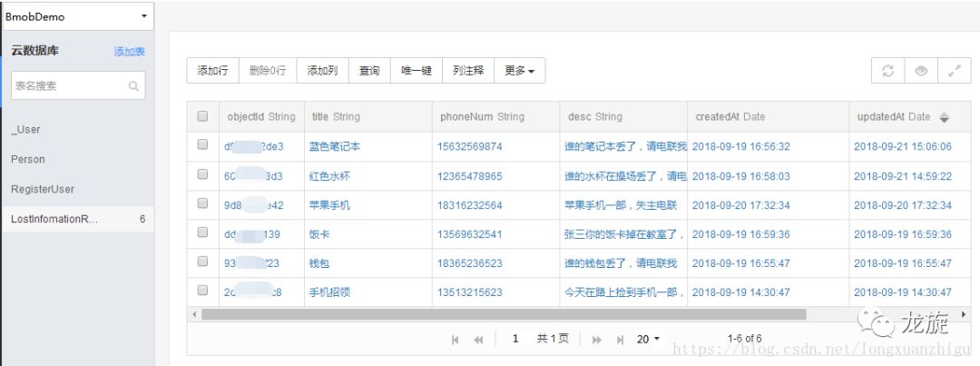Sort by updatedAt column sort icon

(x=945, y=117)
